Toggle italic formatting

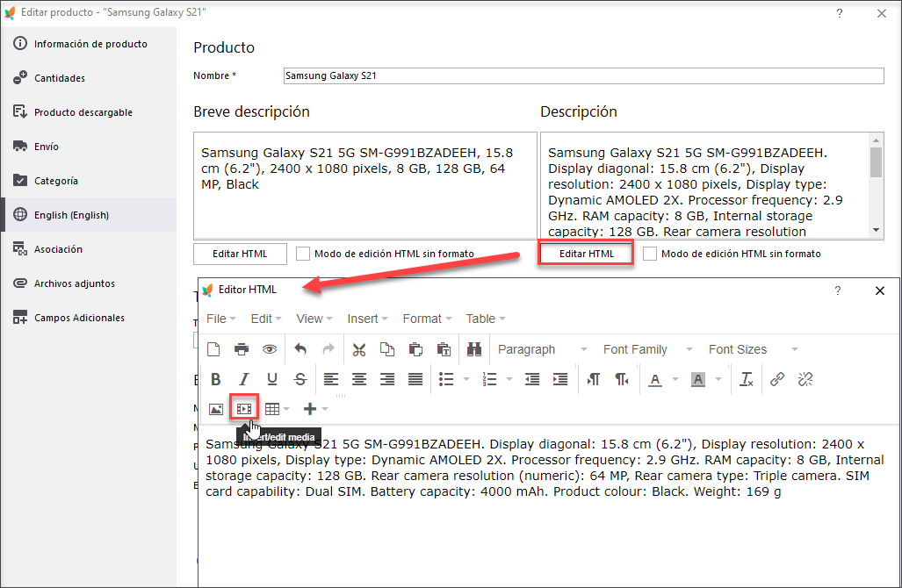(x=244, y=379)
